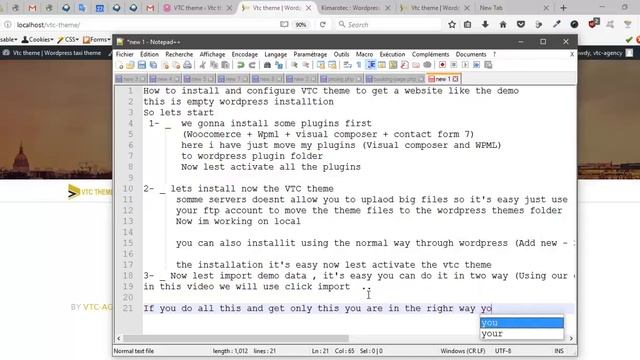The height and width of the screenshot is (360, 640).
Task: Reload the page with the refresh icon
Action: [x=322, y=24]
